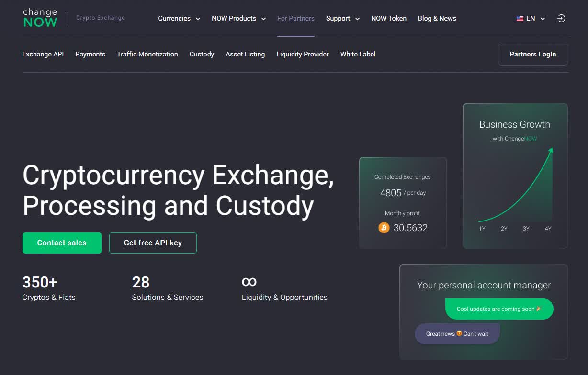This screenshot has height=375, width=588.
Task: Open the NOW Products menu
Action: (x=238, y=18)
